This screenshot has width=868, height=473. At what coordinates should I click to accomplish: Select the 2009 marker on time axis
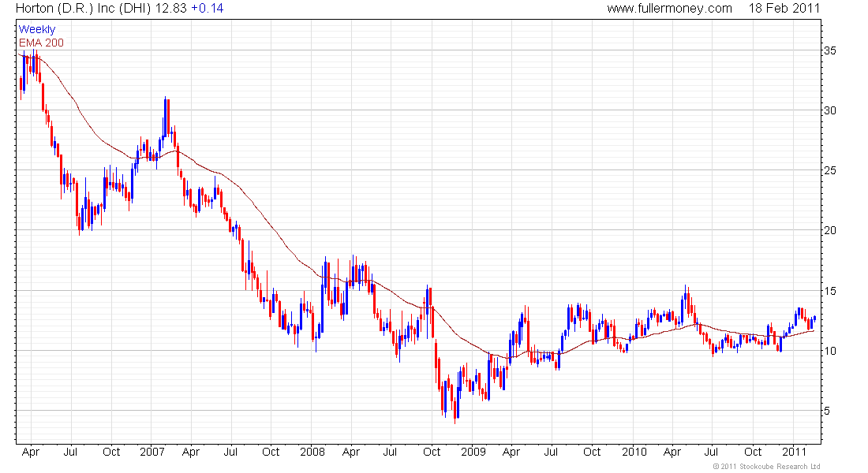473,453
